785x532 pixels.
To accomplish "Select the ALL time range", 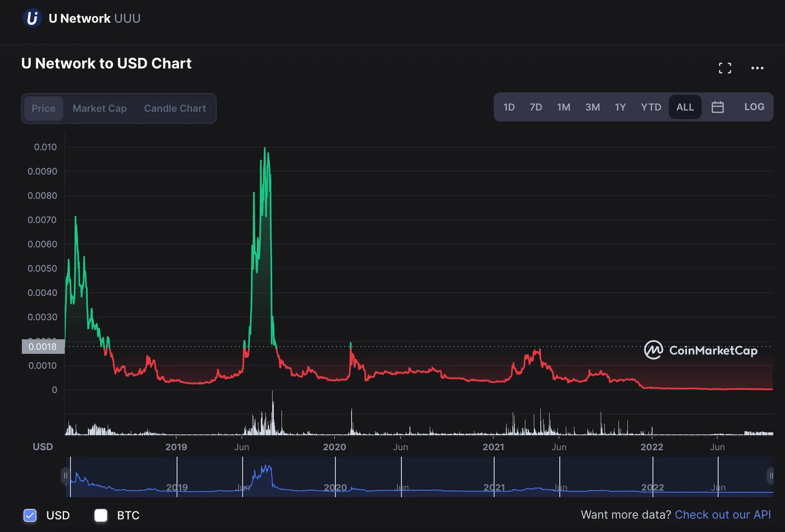I will coord(685,107).
